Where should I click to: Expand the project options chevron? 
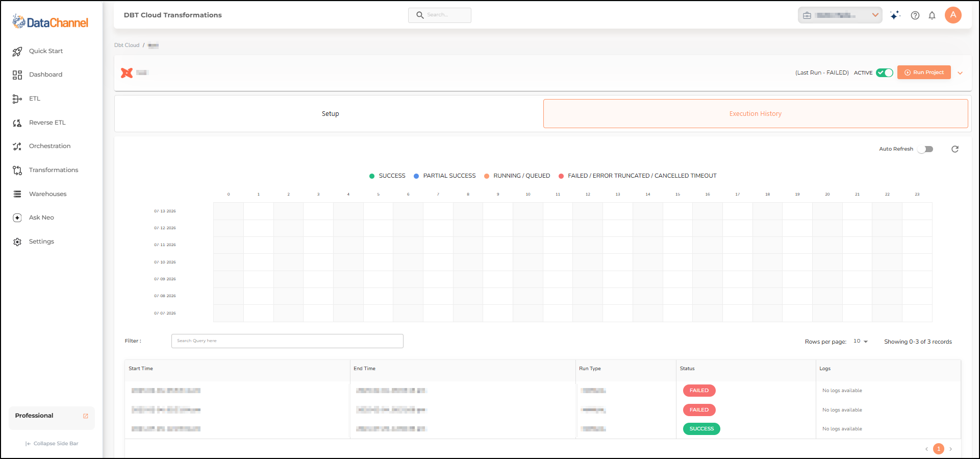960,73
